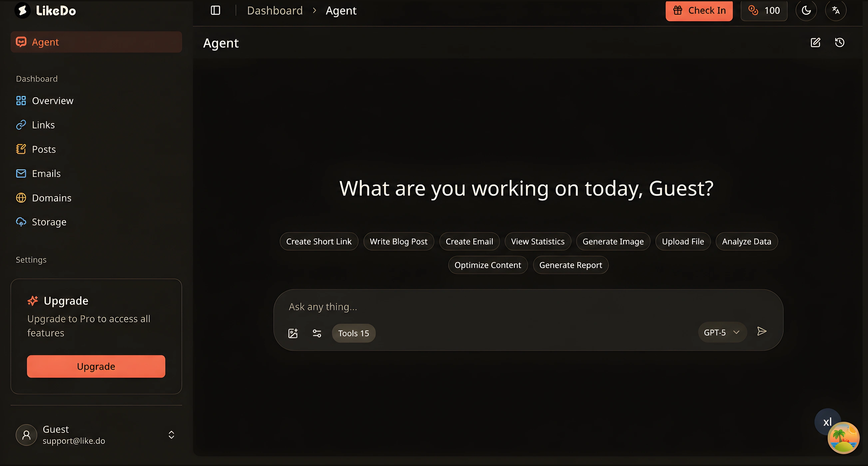Select the View Statistics suggestion
Screen dimensions: 868x466
pos(538,241)
